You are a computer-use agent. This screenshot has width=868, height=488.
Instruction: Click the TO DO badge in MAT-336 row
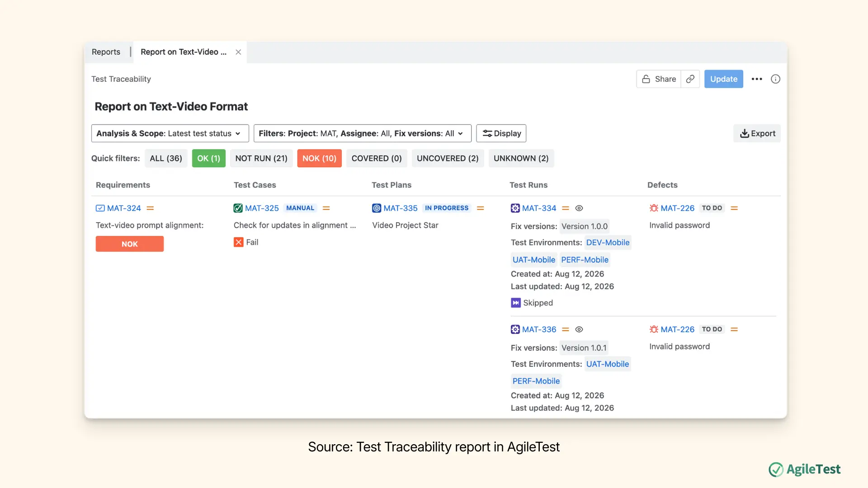[x=712, y=329]
